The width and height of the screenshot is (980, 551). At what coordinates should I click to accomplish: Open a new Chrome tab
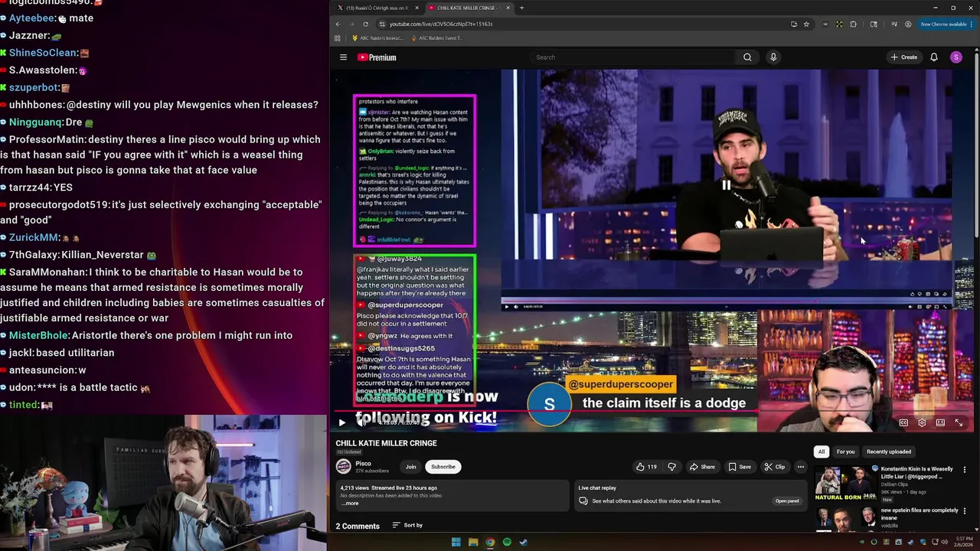521,8
